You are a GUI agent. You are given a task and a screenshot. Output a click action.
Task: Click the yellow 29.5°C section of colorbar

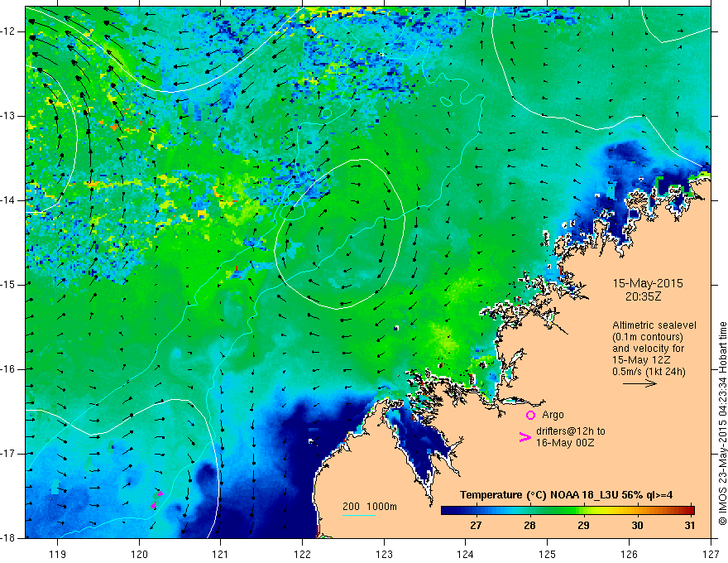609,510
